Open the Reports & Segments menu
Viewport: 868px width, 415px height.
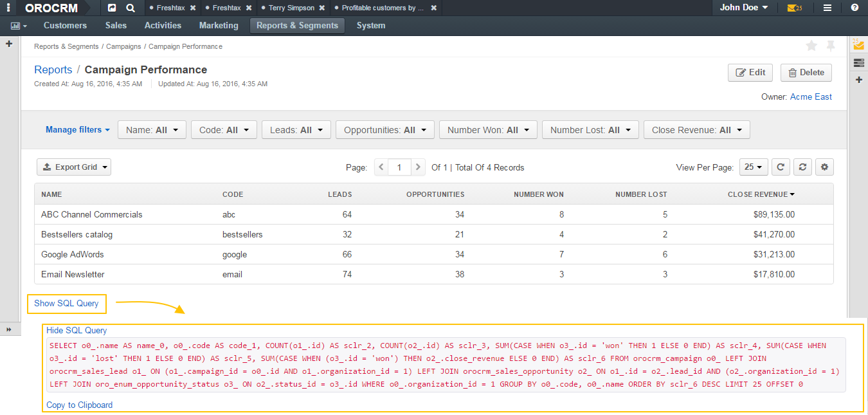click(297, 26)
